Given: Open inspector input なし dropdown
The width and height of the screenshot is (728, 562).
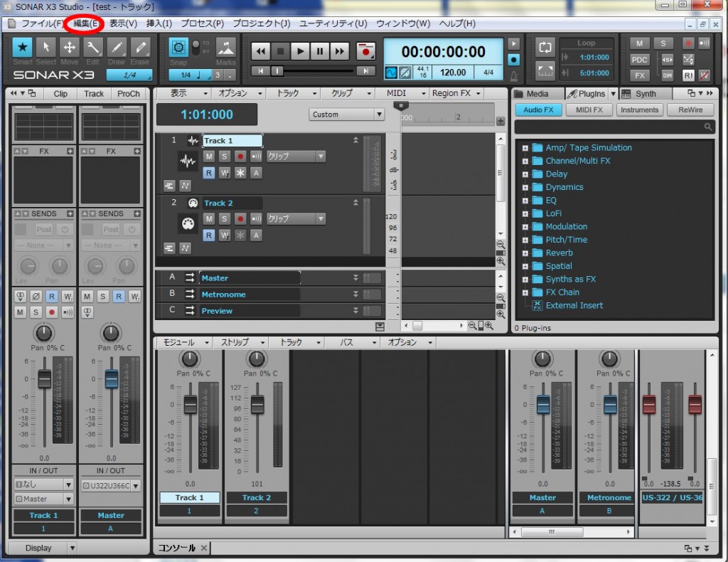Looking at the screenshot, I should (x=43, y=484).
